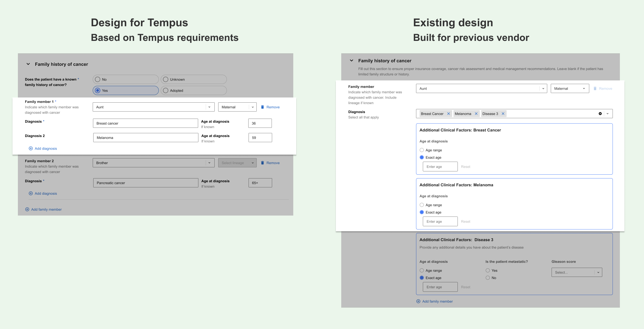The image size is (644, 329).
Task: Click the age field showing 59
Action: 260,138
